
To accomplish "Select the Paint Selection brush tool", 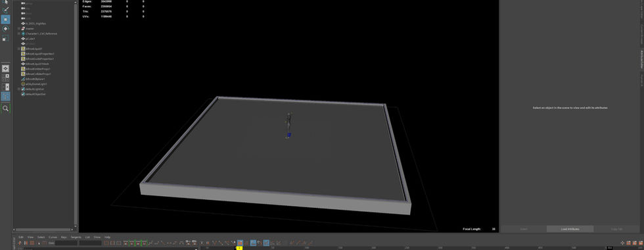I will click(x=5, y=9).
